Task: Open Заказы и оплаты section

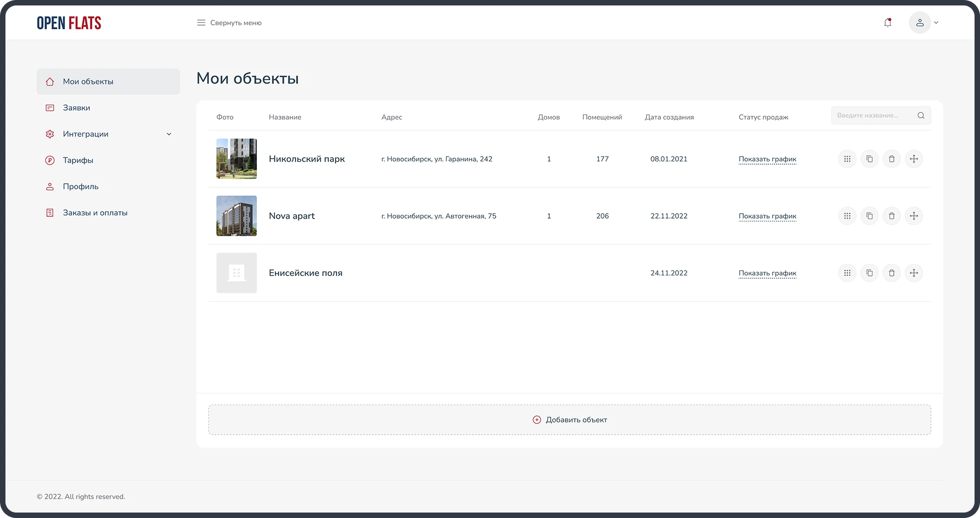Action: (95, 213)
